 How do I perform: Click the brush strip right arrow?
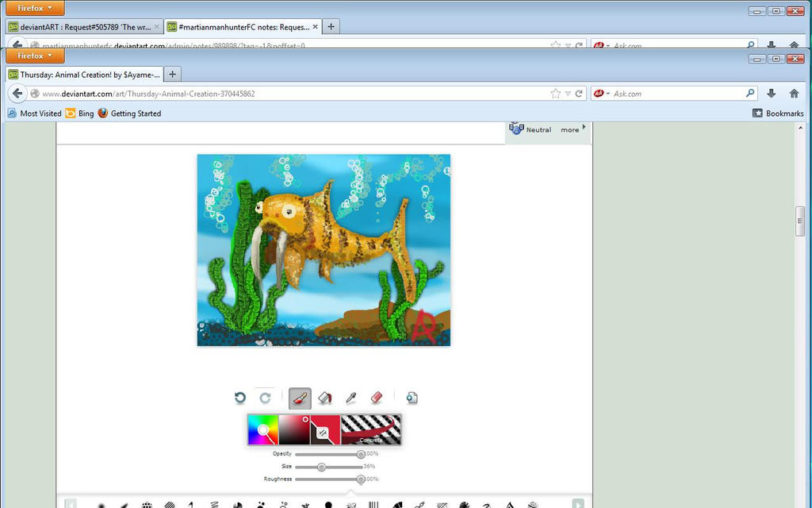tap(578, 503)
